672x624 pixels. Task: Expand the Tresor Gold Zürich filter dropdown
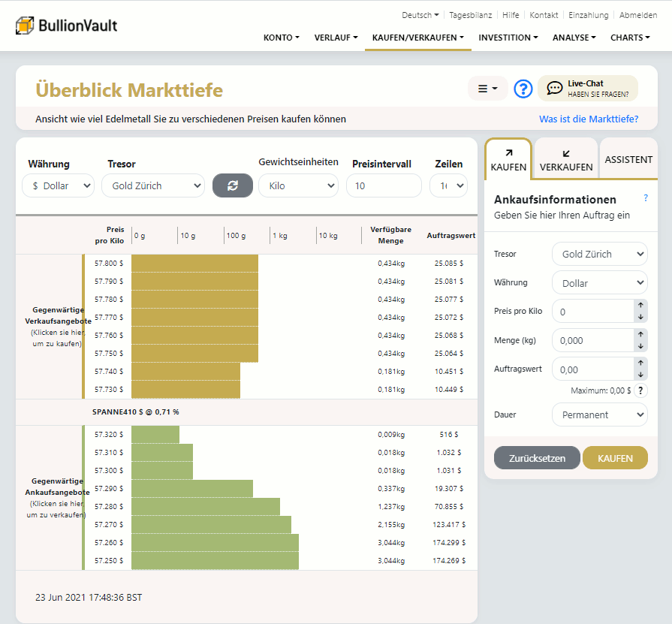coord(153,185)
